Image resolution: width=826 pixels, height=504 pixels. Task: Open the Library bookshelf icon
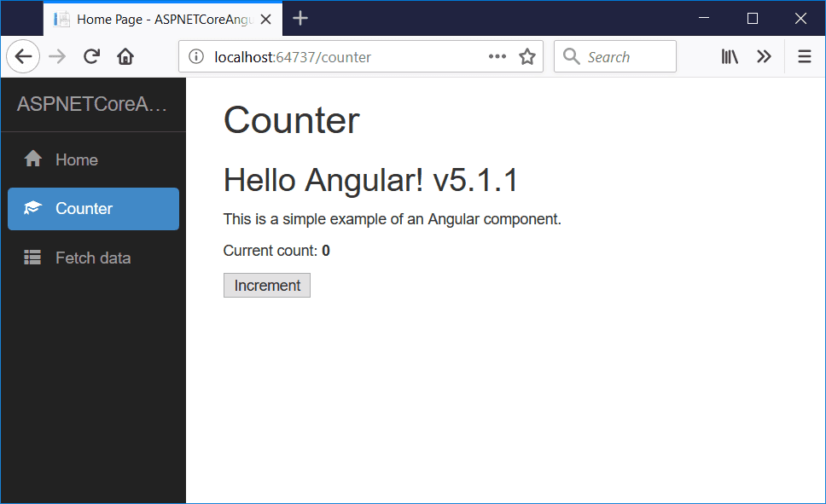click(730, 56)
